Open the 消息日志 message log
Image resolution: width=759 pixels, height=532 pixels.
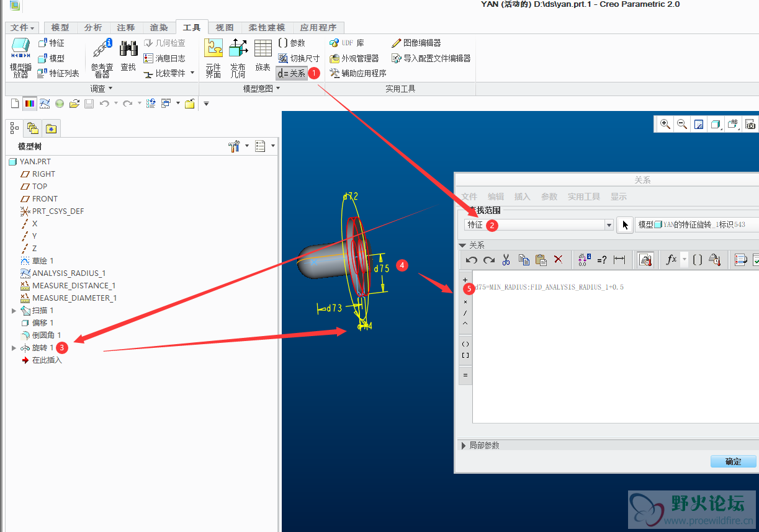[x=164, y=58]
